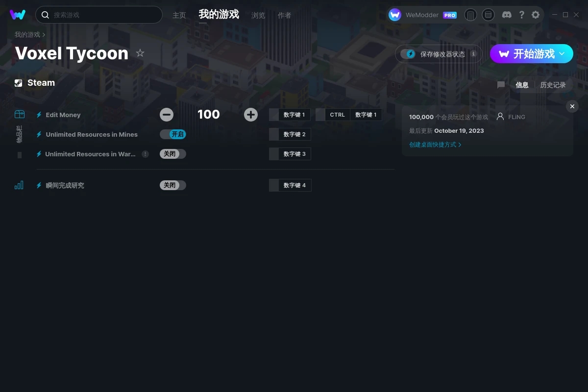Change 数字键 3 hotkey button
The height and width of the screenshot is (392, 588).
tap(295, 154)
